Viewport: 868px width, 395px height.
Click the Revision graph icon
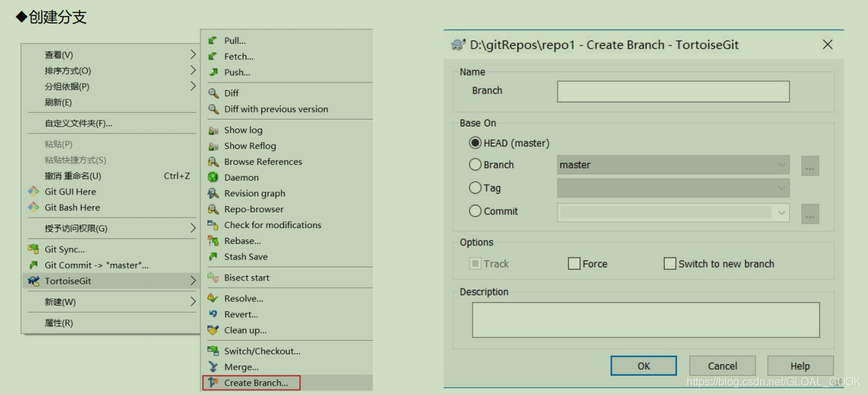213,193
